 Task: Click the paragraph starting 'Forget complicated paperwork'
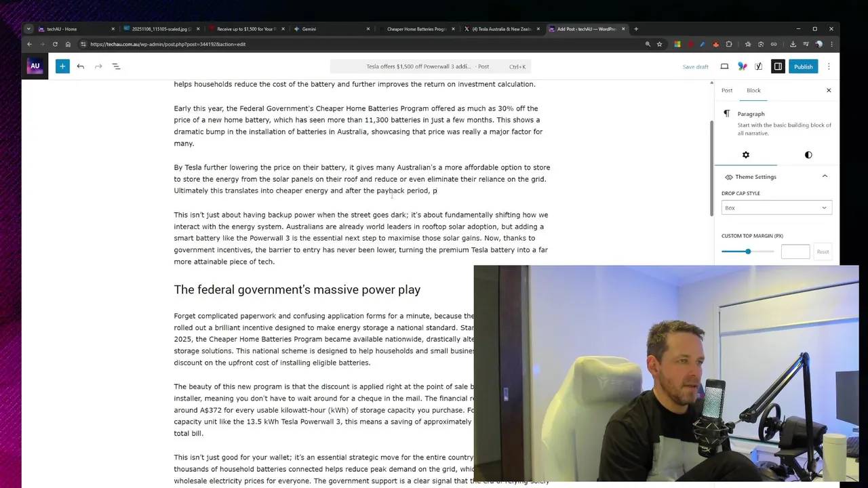tap(324, 339)
